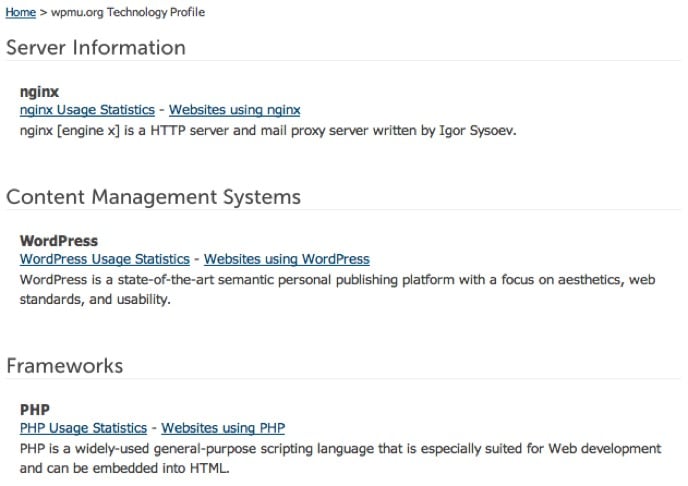Open nginx Usage Statistics link

coord(87,110)
